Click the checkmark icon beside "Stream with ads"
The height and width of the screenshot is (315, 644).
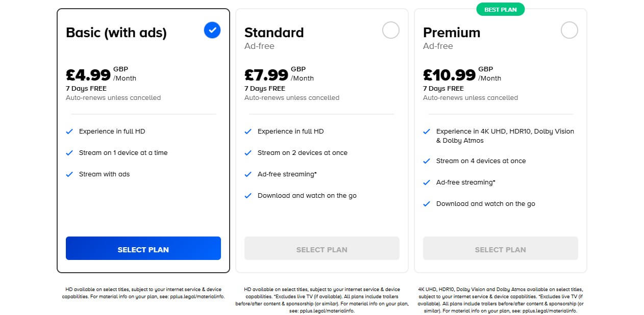69,174
